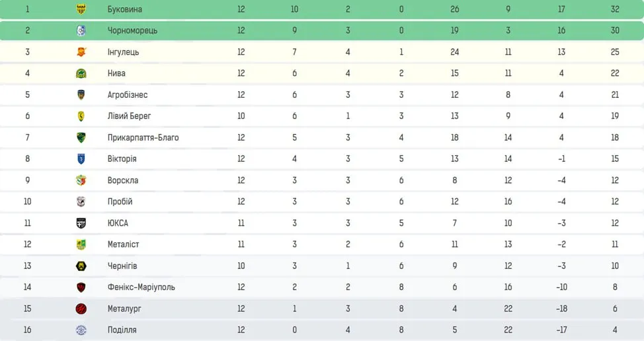This screenshot has height=341, width=644.
Task: Click Буковина's 32 points value
Action: point(615,9)
